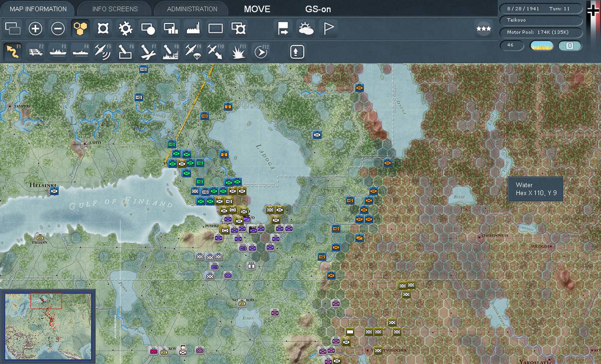This screenshot has height=364, width=601.
Task: Click the Motor Pool 174K readout
Action: (541, 32)
